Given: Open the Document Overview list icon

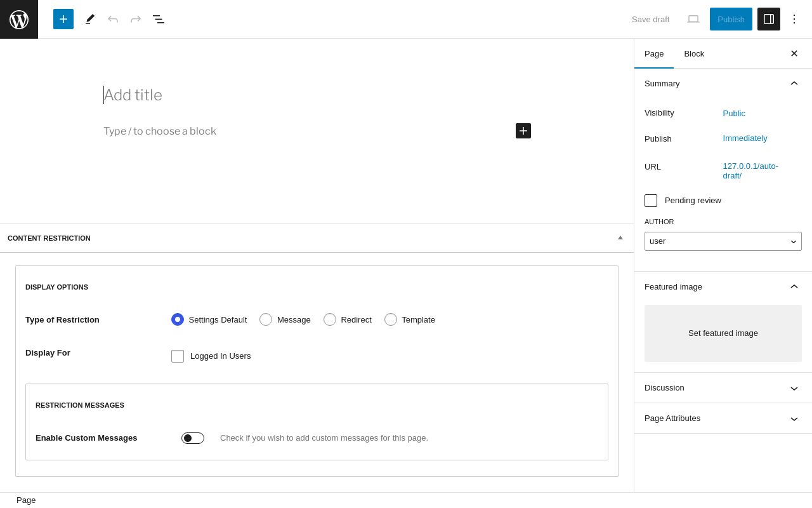Looking at the screenshot, I should pyautogui.click(x=159, y=19).
